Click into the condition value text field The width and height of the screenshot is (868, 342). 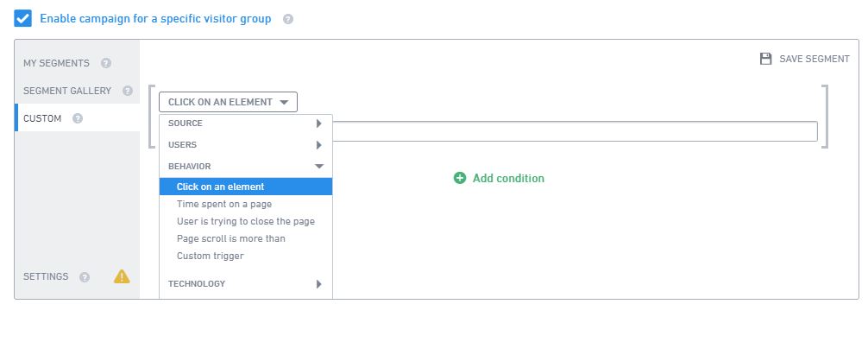tap(575, 131)
